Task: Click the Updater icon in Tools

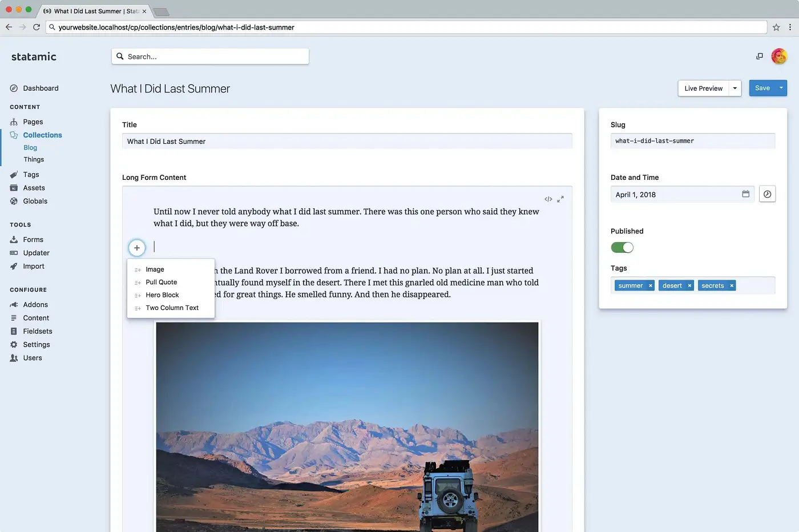Action: click(14, 253)
